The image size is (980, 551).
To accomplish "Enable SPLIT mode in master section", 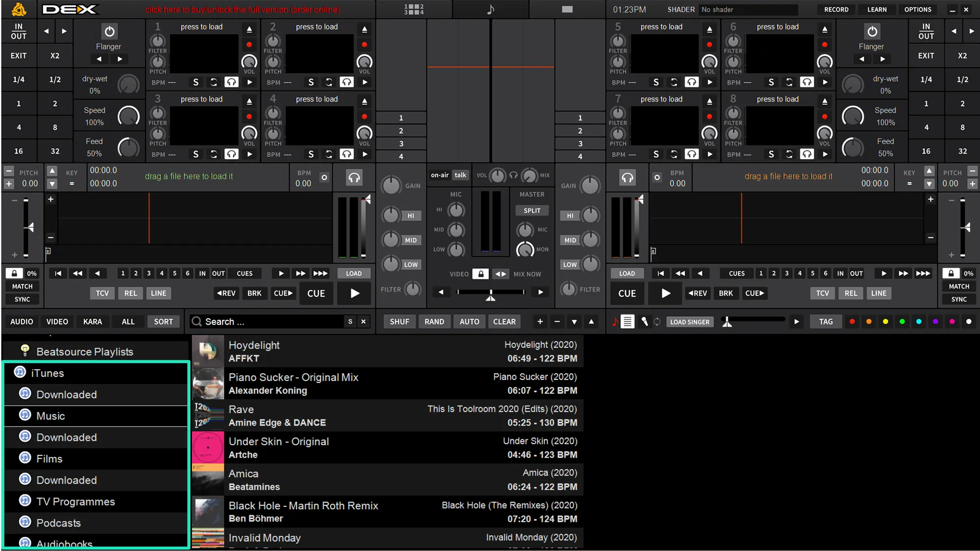I will tap(532, 211).
